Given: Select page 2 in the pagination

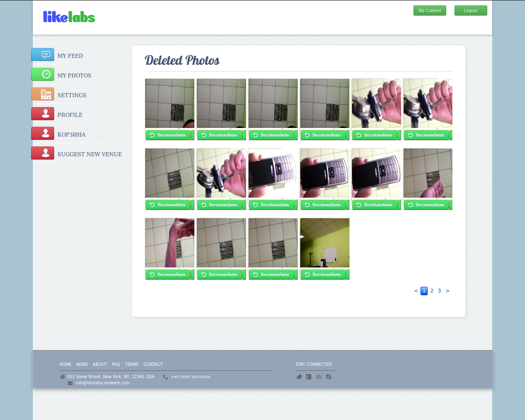Looking at the screenshot, I should pyautogui.click(x=432, y=291).
